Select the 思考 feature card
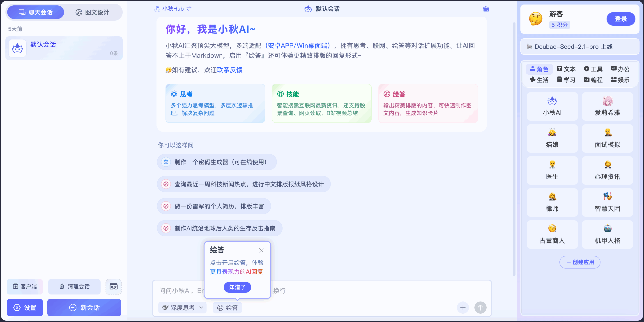The height and width of the screenshot is (322, 644). [x=215, y=103]
